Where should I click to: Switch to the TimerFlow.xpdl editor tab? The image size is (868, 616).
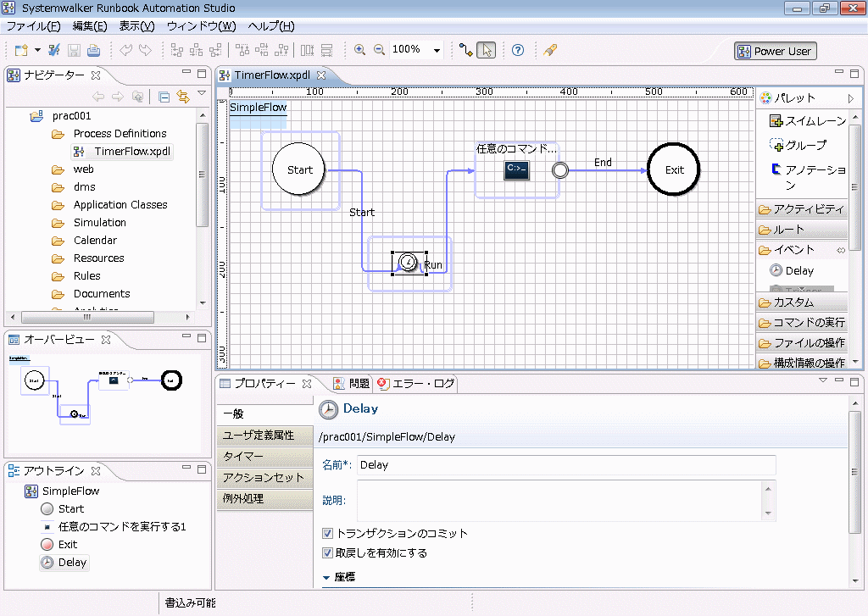click(x=272, y=75)
